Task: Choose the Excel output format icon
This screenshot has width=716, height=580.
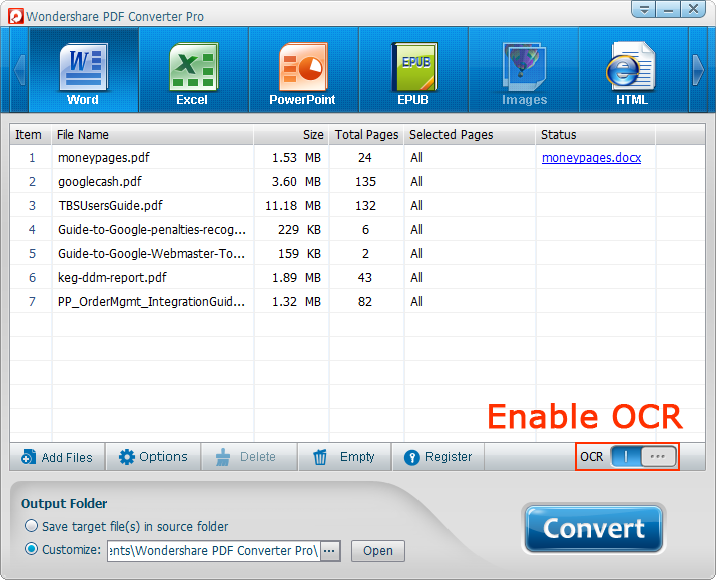Action: [192, 71]
